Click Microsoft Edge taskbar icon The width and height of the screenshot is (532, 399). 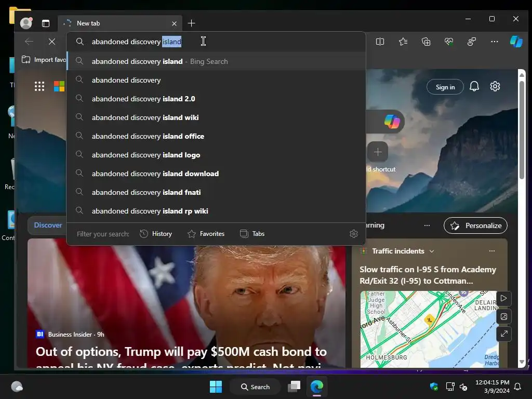(x=317, y=387)
